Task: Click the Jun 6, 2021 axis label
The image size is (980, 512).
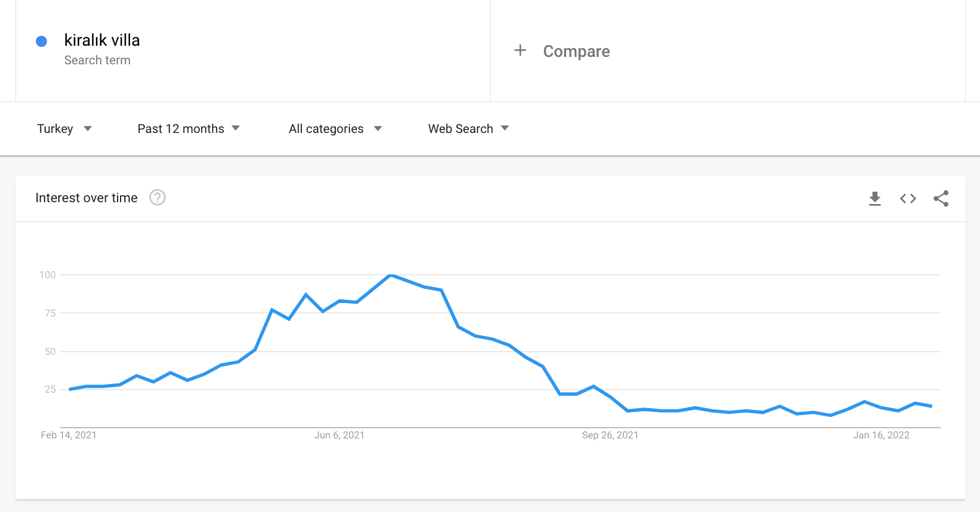Action: point(339,435)
